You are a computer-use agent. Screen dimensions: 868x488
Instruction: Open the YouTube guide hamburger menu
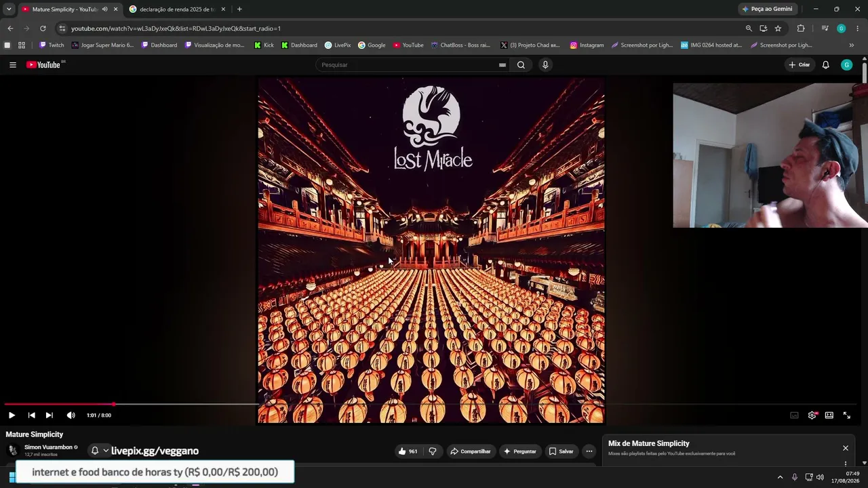[x=13, y=65]
